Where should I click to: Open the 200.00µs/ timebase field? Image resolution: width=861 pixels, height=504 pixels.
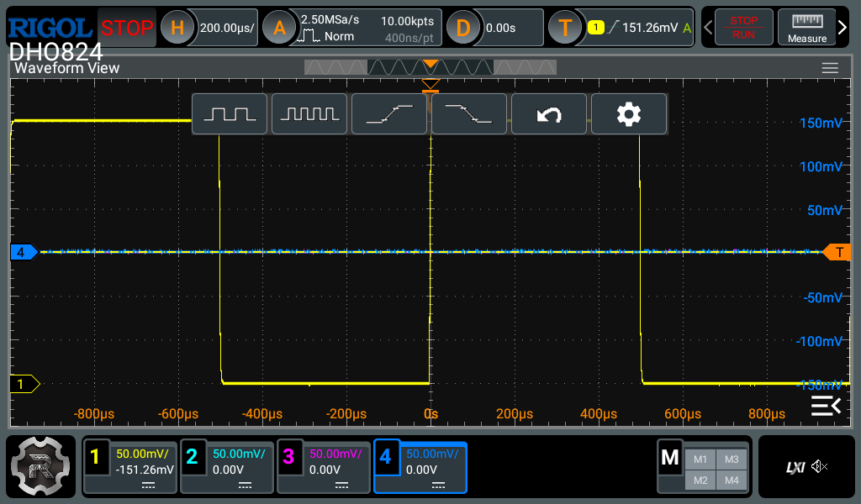coord(226,28)
